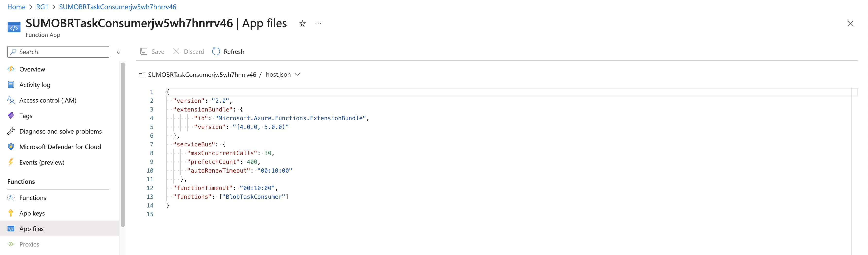Click inside the Search field
The width and height of the screenshot is (868, 255).
click(58, 52)
